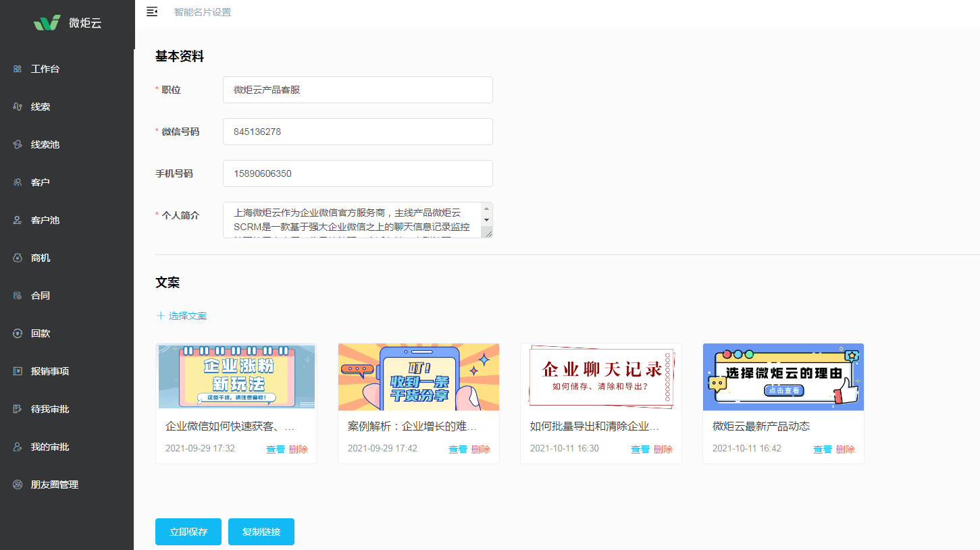Click the 待我审批 sidebar icon
The image size is (980, 550).
(17, 409)
